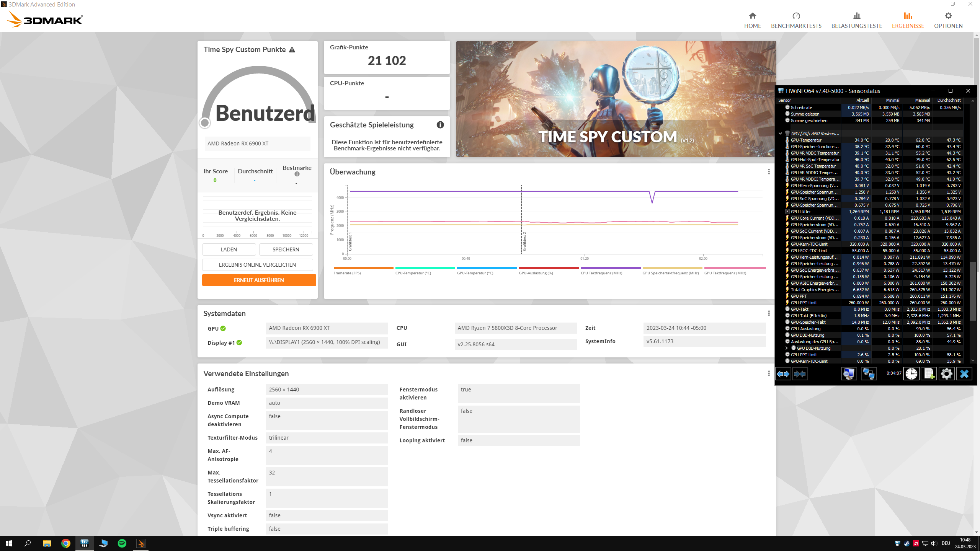Click the HWiNFO network computers icon
The height and width of the screenshot is (551, 980).
tap(868, 374)
